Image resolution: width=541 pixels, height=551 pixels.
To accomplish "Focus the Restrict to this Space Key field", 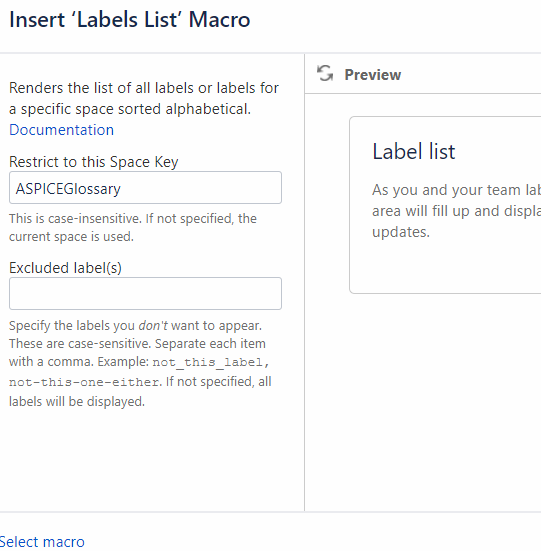I will (x=145, y=188).
